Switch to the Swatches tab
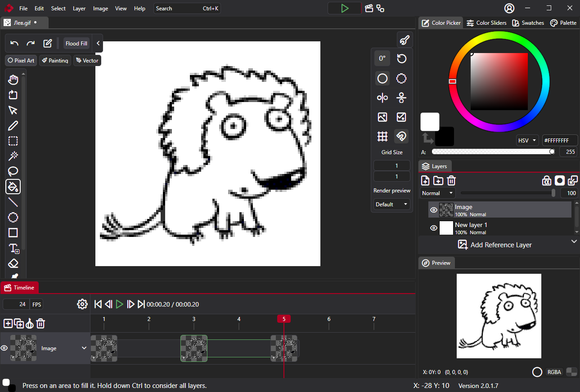The height and width of the screenshot is (392, 580). tap(528, 23)
